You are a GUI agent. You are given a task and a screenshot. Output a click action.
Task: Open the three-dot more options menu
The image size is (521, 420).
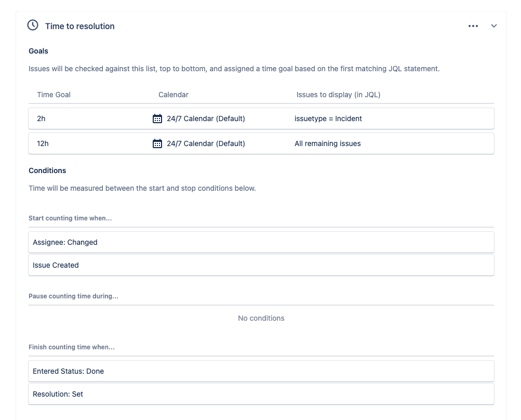pyautogui.click(x=473, y=26)
